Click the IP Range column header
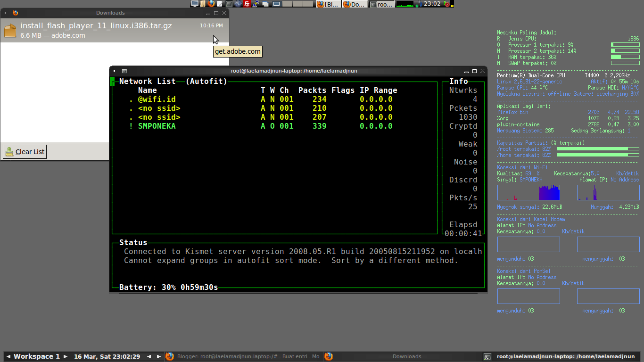Screen dimensions: 644x362 click(x=379, y=90)
